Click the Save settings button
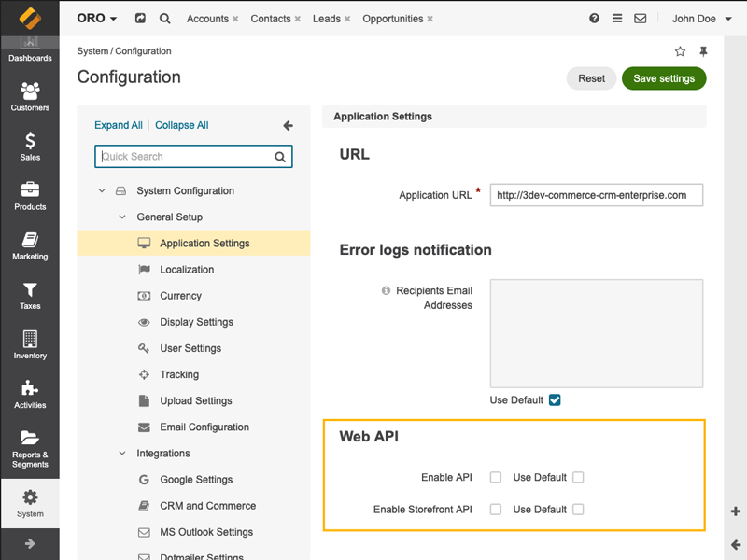 664,78
